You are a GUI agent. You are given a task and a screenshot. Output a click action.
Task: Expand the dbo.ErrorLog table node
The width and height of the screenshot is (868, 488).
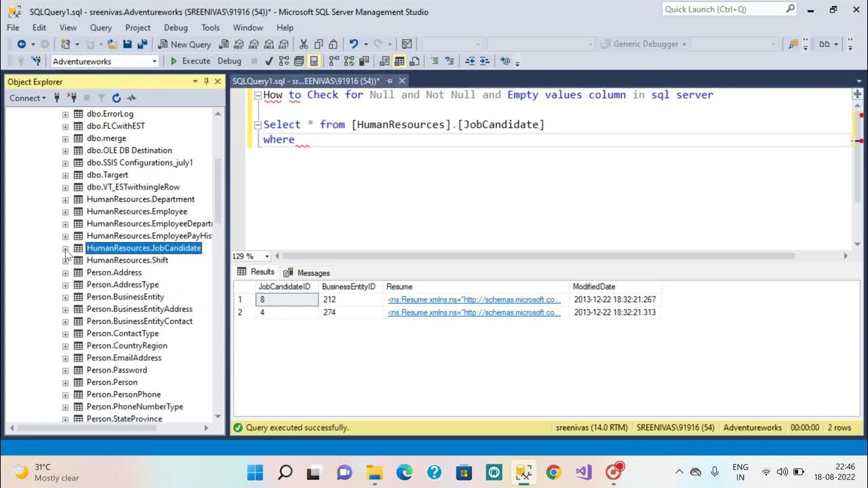tap(65, 115)
